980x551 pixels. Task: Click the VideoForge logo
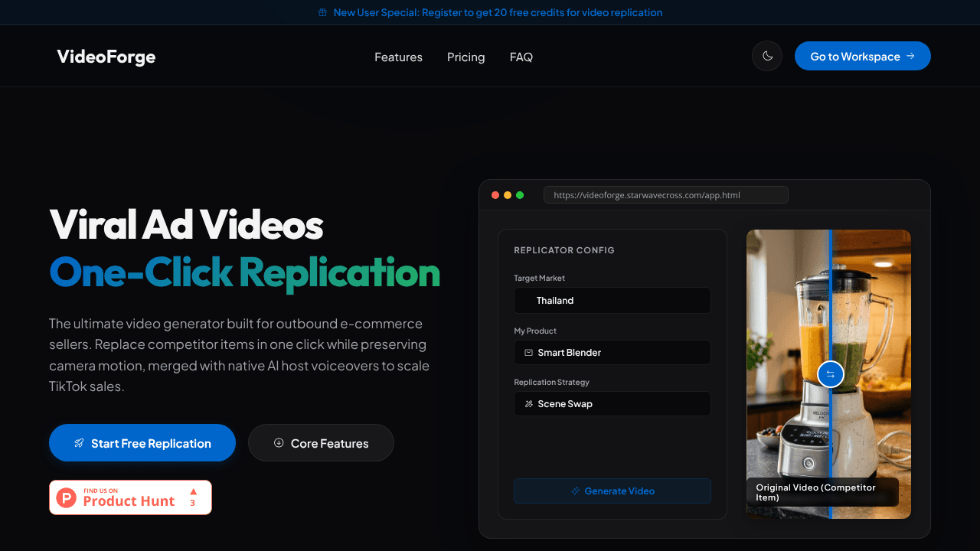pyautogui.click(x=106, y=57)
